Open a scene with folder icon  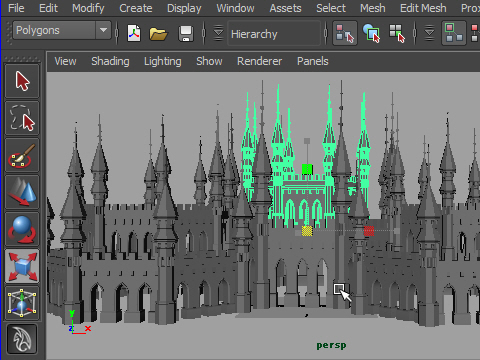(x=158, y=33)
